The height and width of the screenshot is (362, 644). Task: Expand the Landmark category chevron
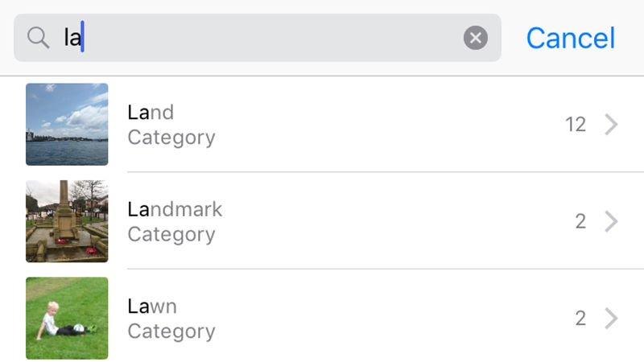coord(611,222)
